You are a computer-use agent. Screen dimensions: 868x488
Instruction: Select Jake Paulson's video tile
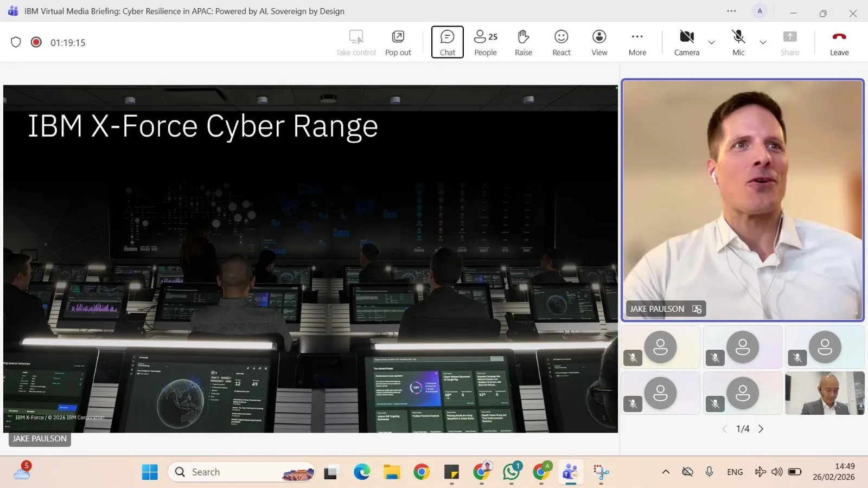742,200
